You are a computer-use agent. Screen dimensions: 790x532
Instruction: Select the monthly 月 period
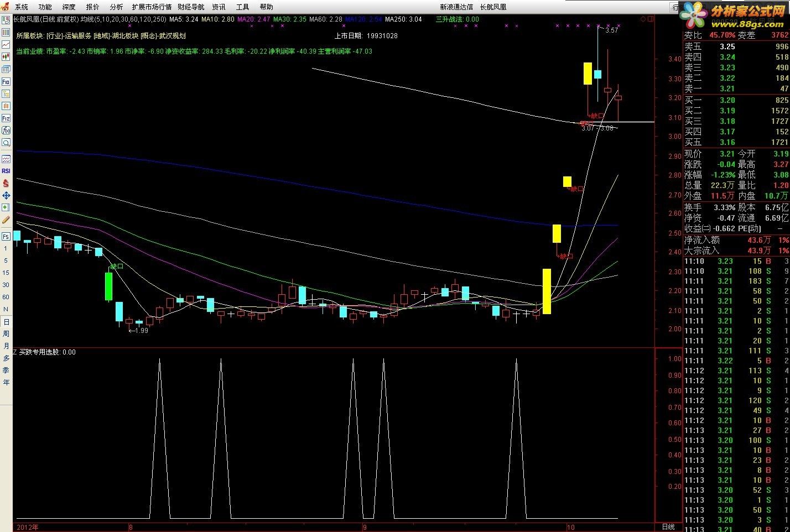point(6,346)
